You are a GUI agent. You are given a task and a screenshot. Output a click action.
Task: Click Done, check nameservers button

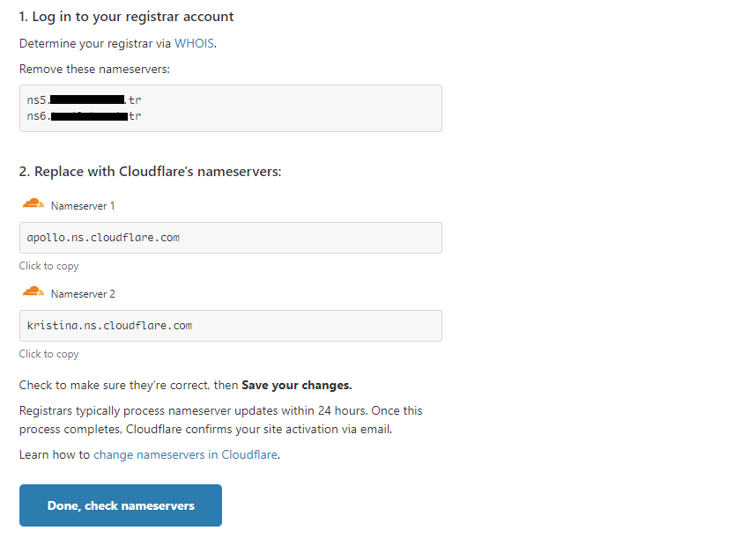click(121, 505)
